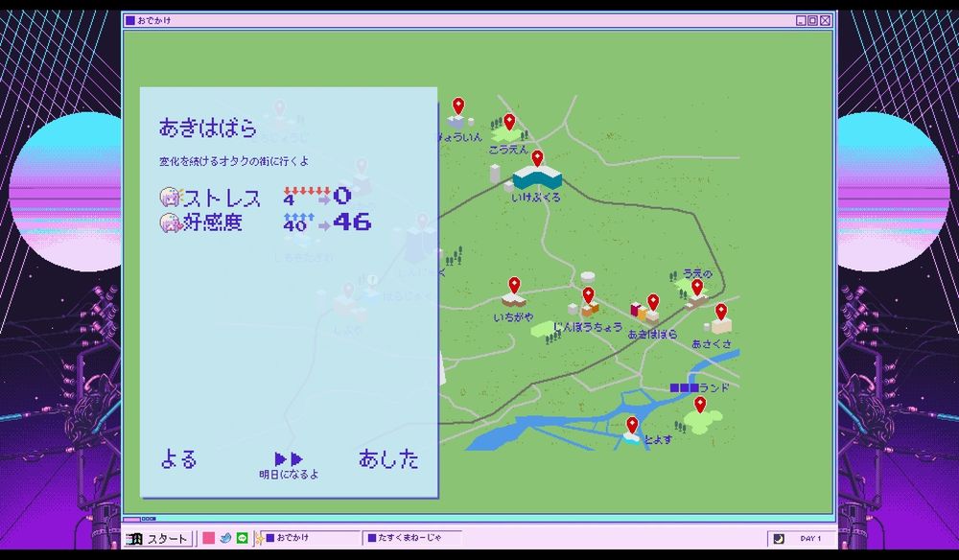Click the Akihabara (あきはばら) map pin
The height and width of the screenshot is (560, 959).
[653, 303]
